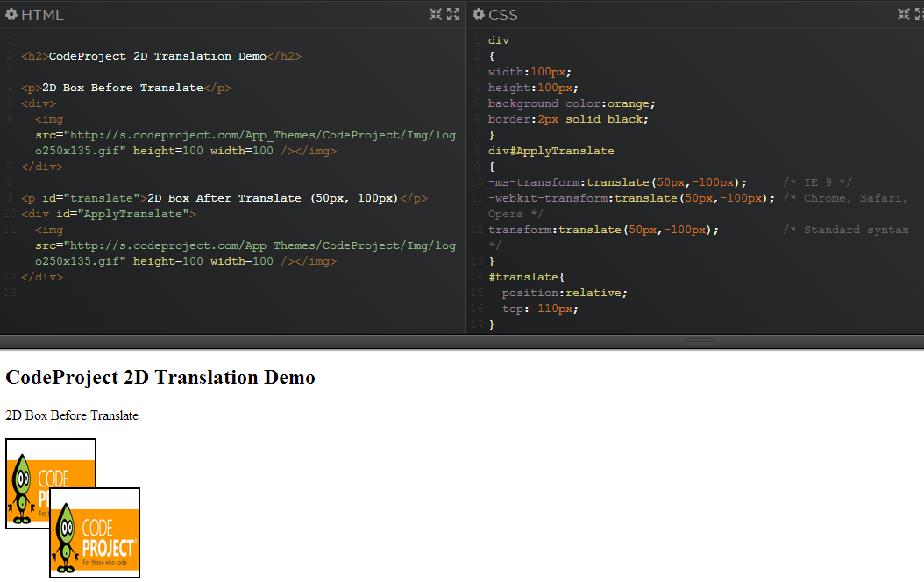Maximize the HTML editor panel
Image resolution: width=924 pixels, height=582 pixels.
453,14
